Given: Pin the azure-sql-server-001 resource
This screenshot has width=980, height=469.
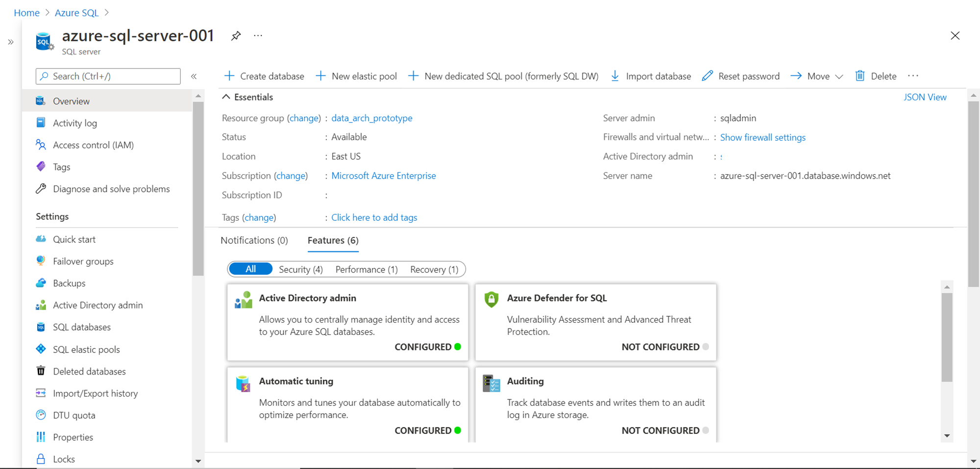Looking at the screenshot, I should 236,36.
